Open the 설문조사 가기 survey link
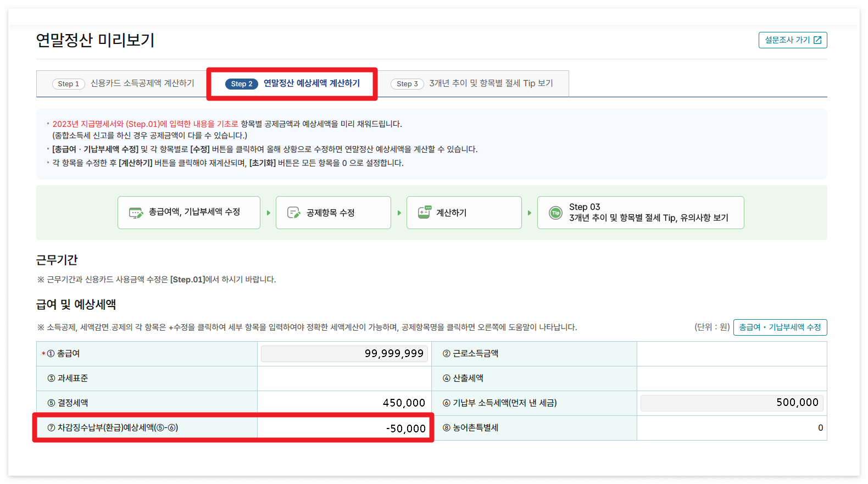 [x=793, y=40]
